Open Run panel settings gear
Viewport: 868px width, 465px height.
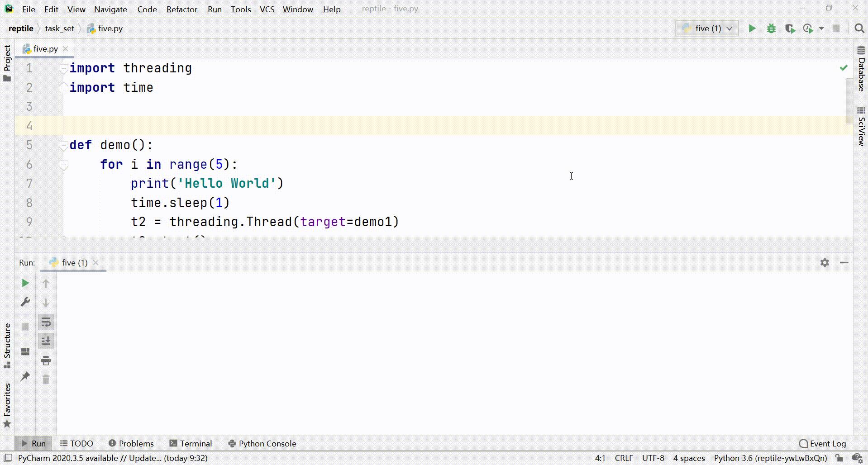click(x=825, y=262)
